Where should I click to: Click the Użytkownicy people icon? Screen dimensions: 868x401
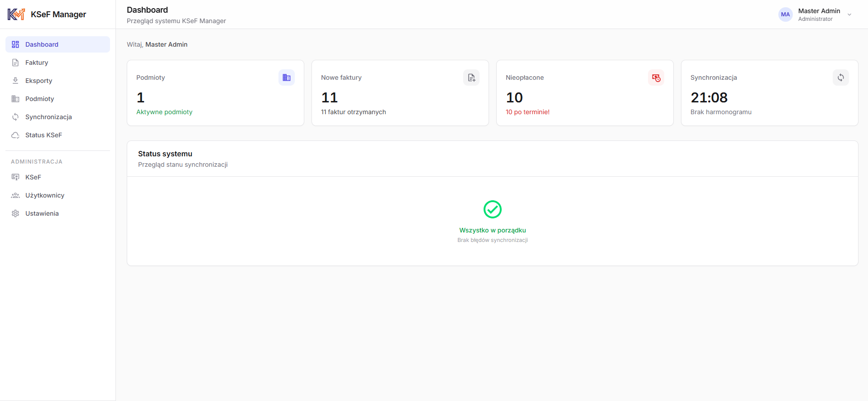point(15,195)
